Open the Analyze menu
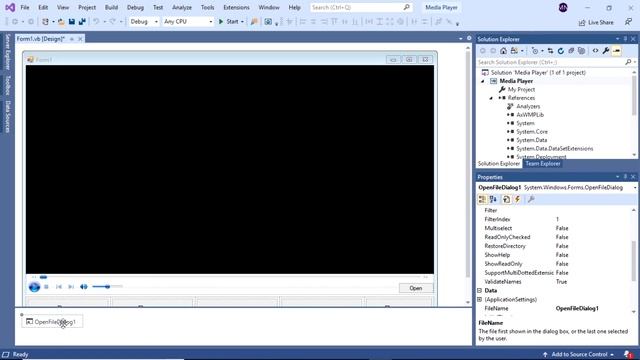Image resolution: width=640 pixels, height=360 pixels. click(x=182, y=7)
